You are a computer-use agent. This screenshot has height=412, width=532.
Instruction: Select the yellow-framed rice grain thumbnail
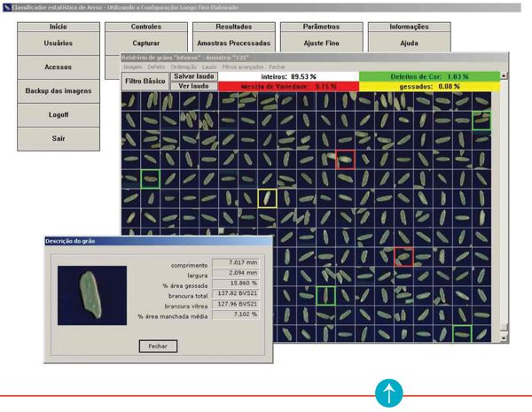tap(267, 198)
